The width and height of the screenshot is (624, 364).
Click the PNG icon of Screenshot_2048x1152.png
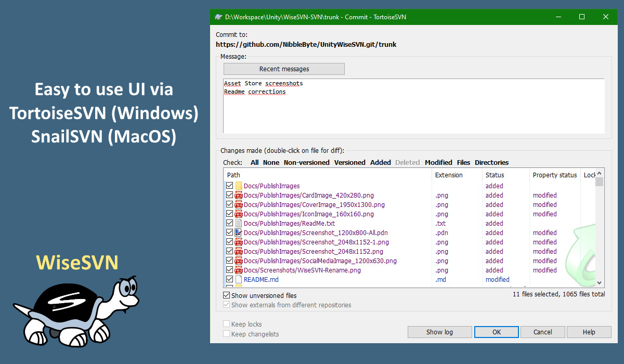(239, 252)
